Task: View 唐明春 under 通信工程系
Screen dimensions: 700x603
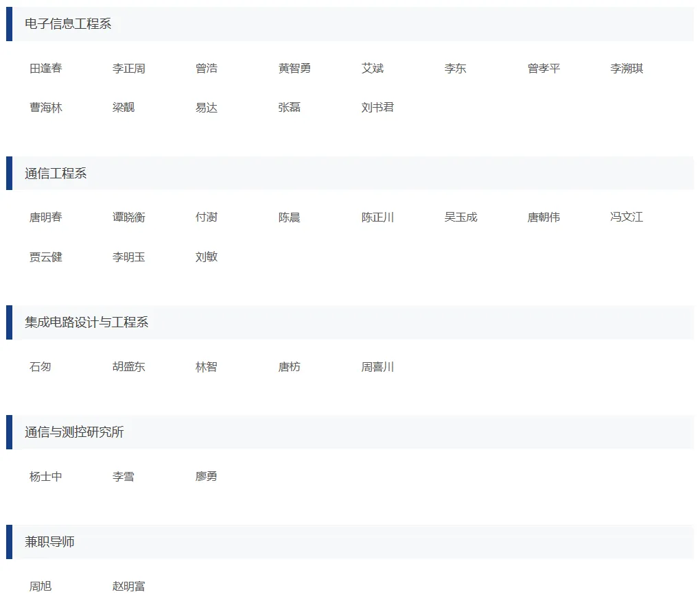Action: point(43,217)
